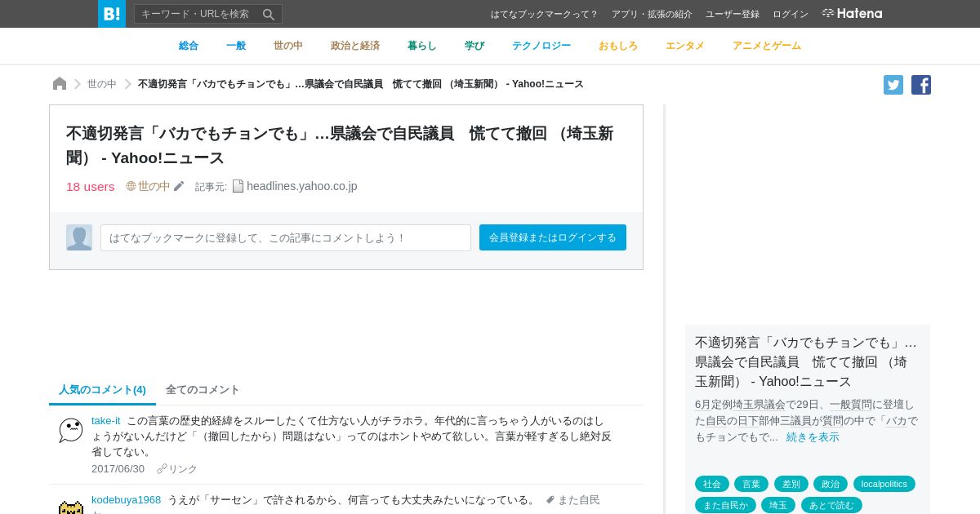
Task: Click the search magnifier icon
Action: point(268,14)
